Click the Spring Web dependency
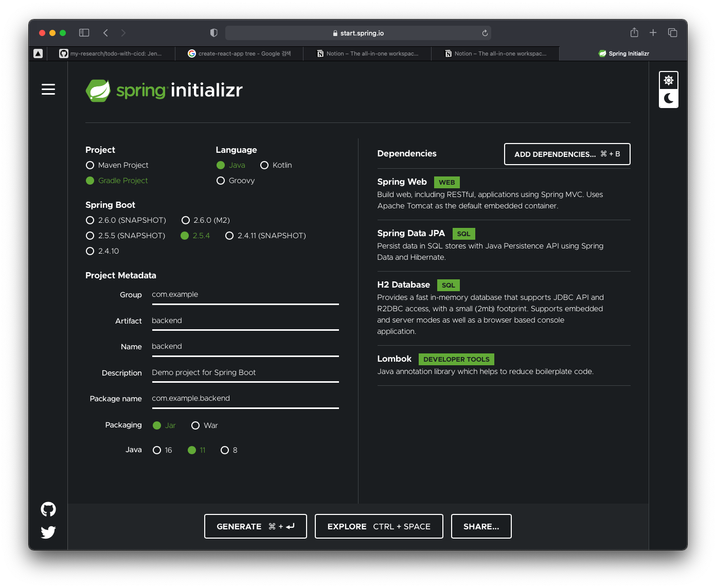Screen dimensions: 716x588 click(x=504, y=194)
